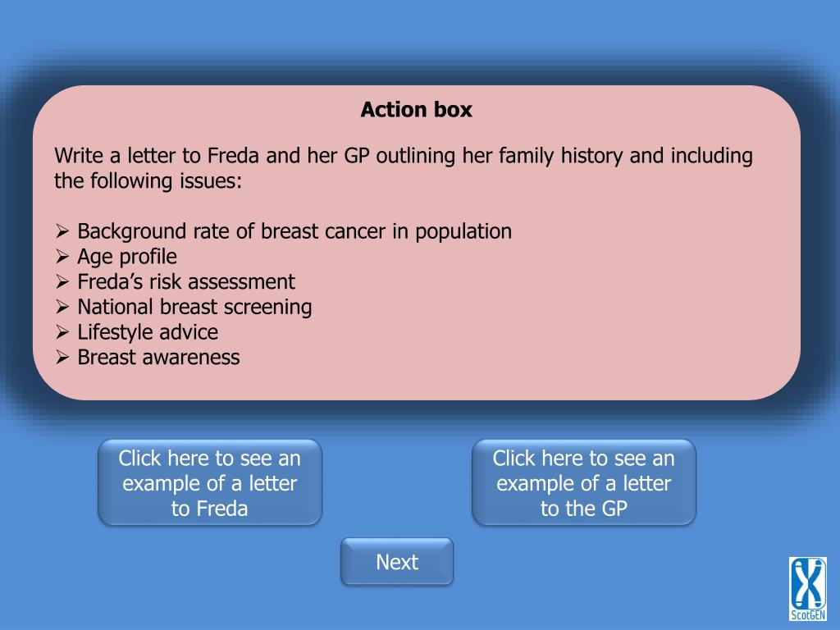840x630 pixels.
Task: Click the Freda's risk assessment bullet arrow
Action: coord(62,282)
